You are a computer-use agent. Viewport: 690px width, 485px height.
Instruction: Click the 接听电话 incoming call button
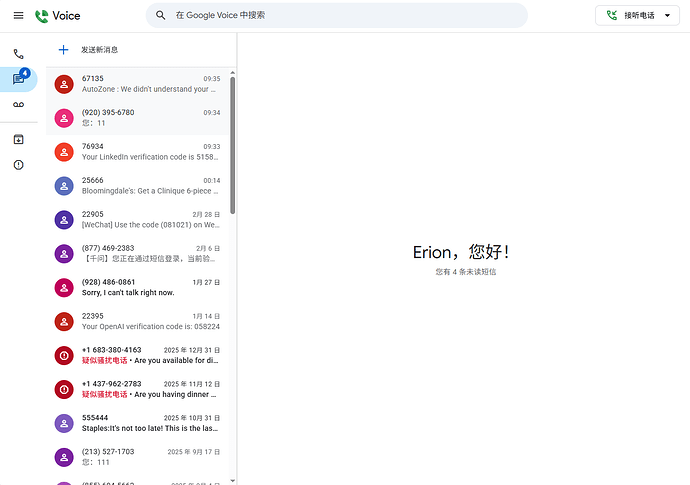[637, 15]
